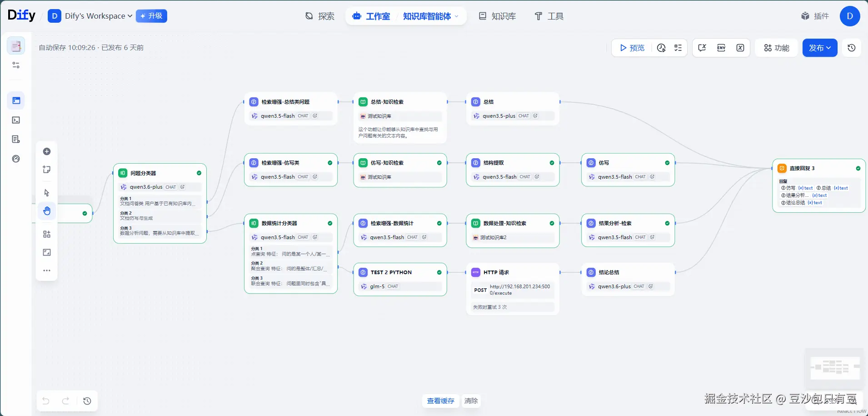Open version history icon at top right
Screen dimensions: 868x416
point(852,48)
